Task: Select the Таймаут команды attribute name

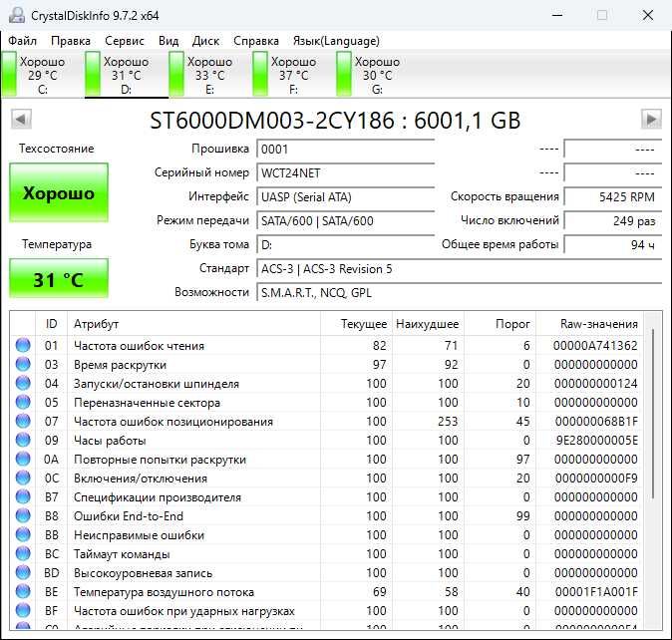Action: (x=122, y=554)
